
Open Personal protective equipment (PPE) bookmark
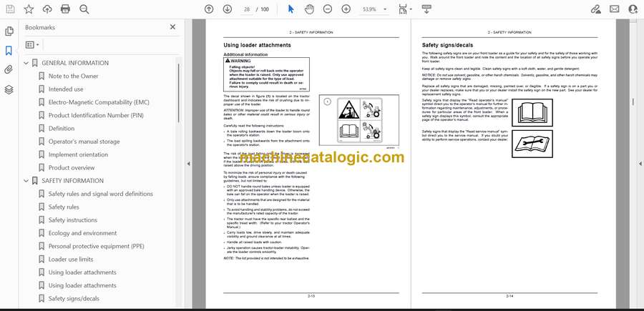click(97, 246)
